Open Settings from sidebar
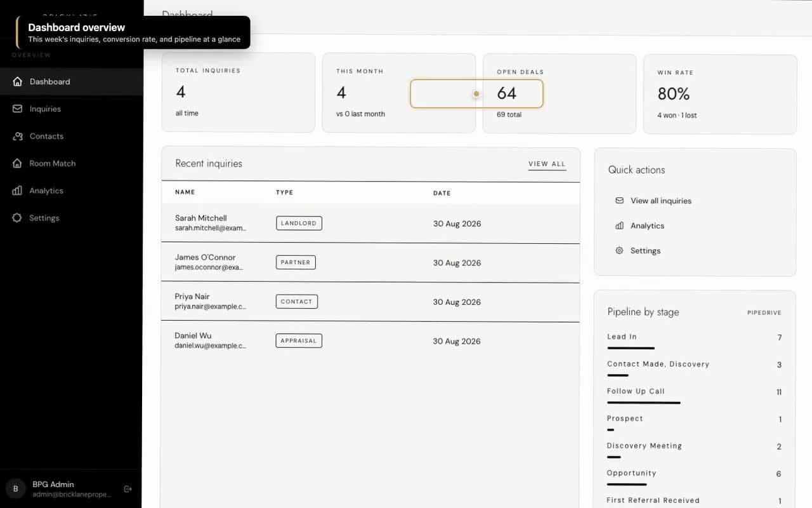 [71, 218]
